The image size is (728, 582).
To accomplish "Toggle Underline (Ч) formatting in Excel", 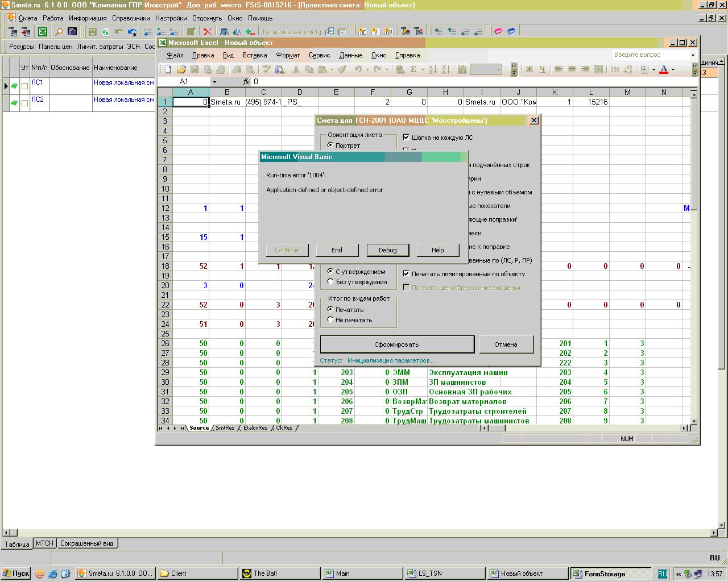I will 542,69.
